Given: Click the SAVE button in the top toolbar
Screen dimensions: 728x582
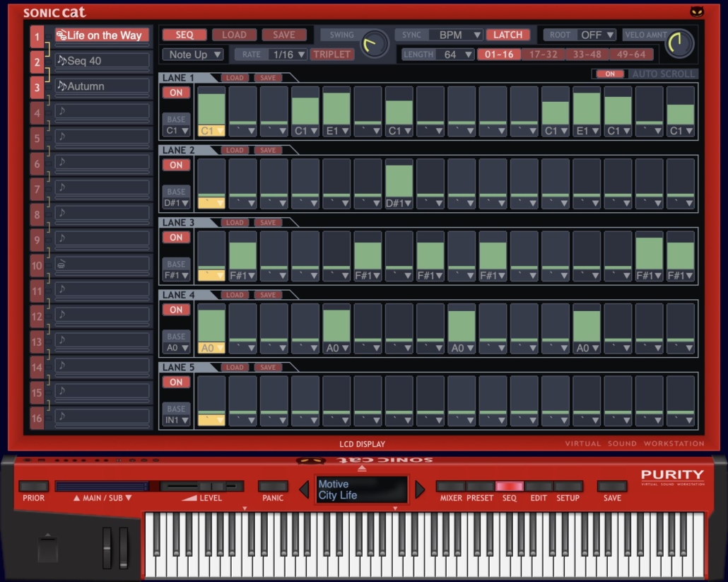Looking at the screenshot, I should point(284,34).
